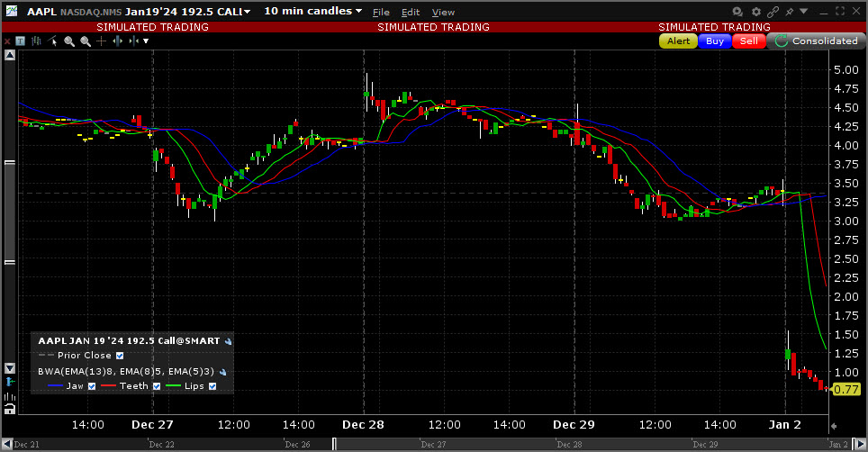Click the pin window icon
This screenshot has height=452, width=868.
click(790, 11)
